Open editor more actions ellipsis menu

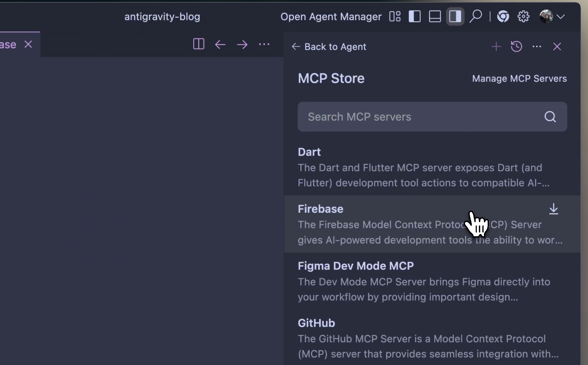tap(264, 44)
